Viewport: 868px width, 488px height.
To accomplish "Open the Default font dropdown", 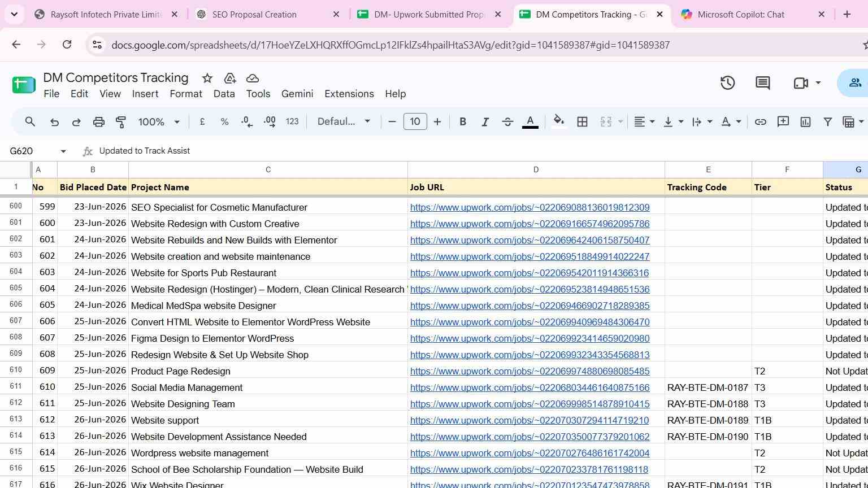I will tap(344, 122).
